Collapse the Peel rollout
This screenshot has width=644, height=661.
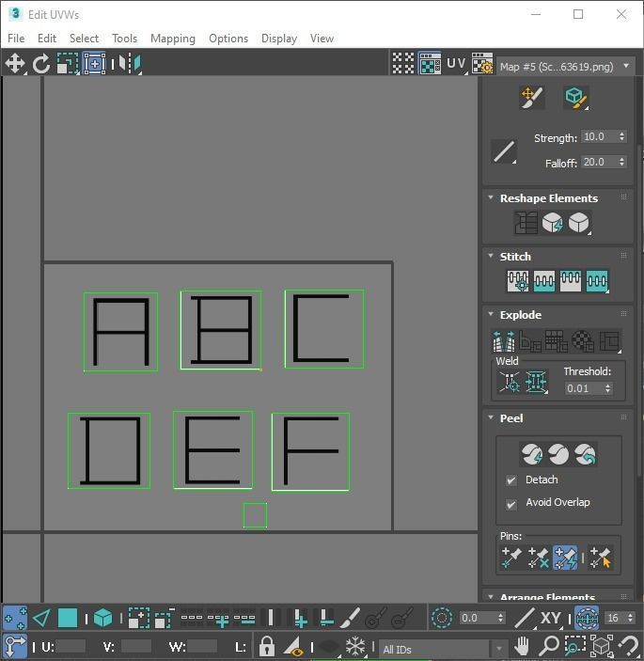[x=491, y=417]
